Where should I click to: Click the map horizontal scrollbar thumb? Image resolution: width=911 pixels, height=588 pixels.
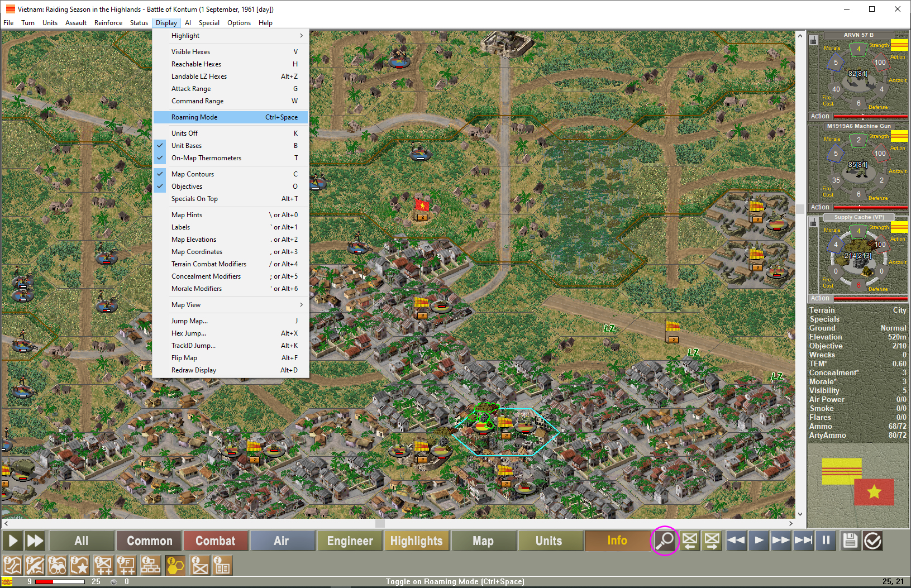[380, 524]
